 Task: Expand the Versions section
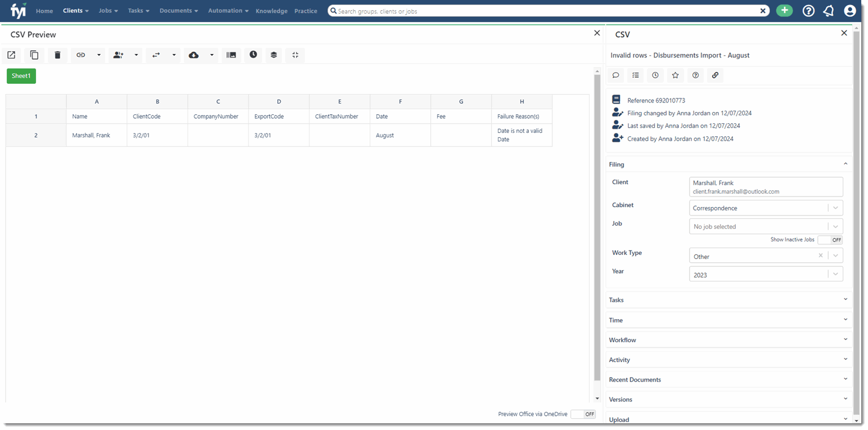coord(729,399)
